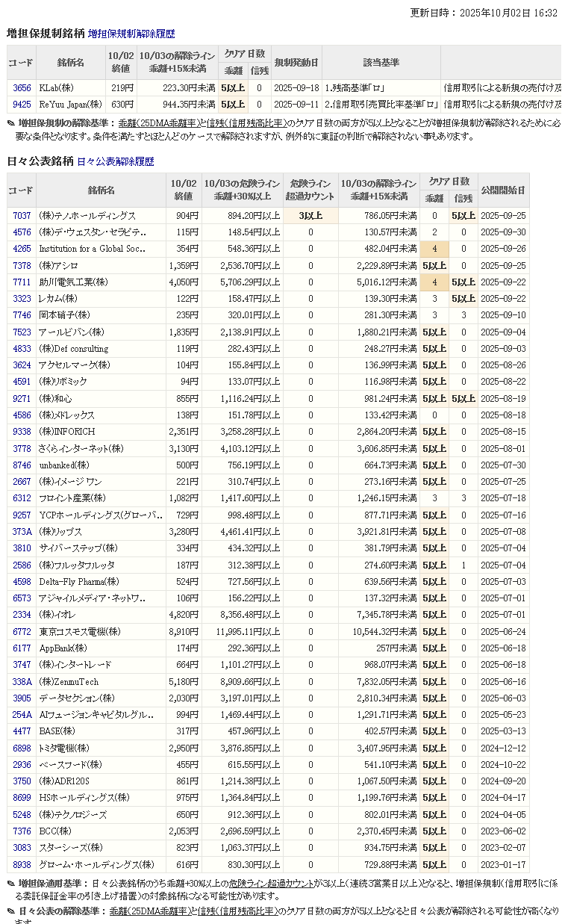Select code 338A for ZenmuTech

(x=22, y=682)
